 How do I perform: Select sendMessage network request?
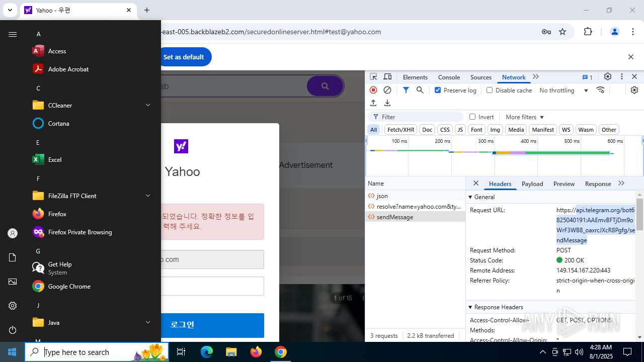click(x=416, y=217)
